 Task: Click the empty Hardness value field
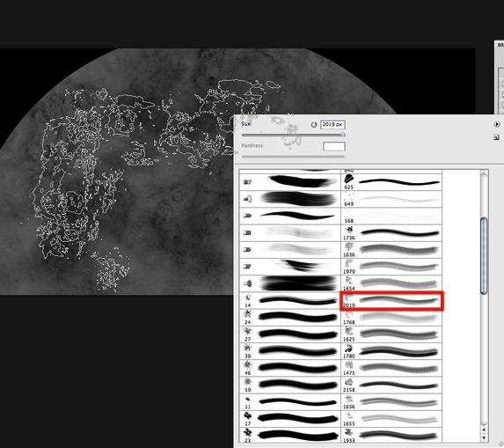pos(334,147)
